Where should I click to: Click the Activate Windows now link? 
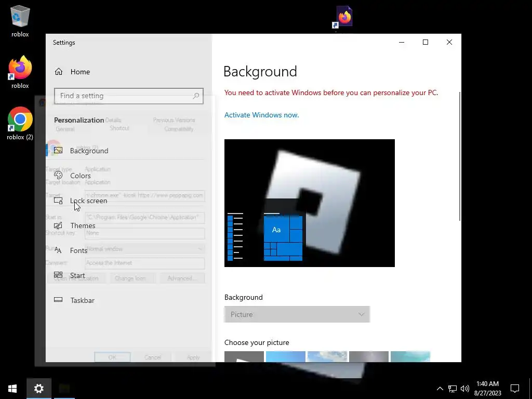point(262,115)
